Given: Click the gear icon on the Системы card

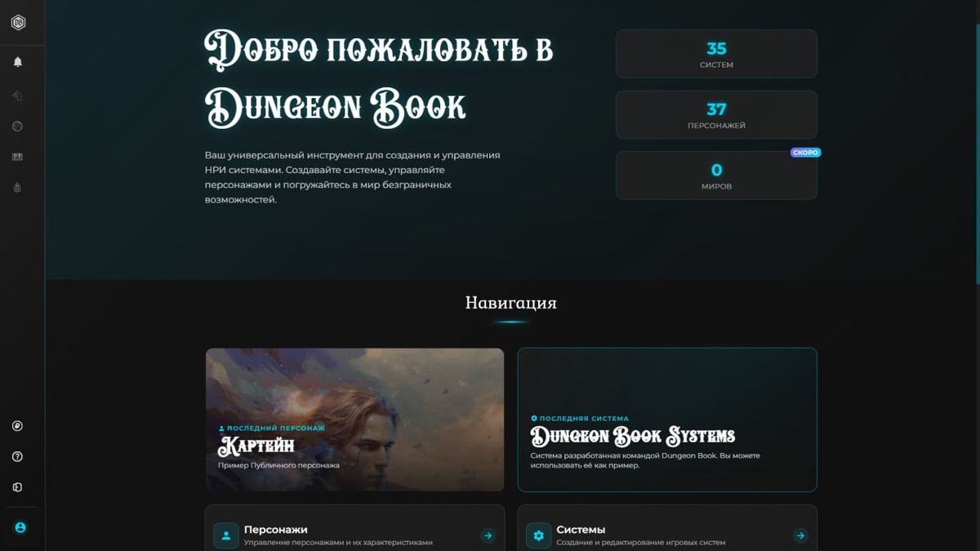Looking at the screenshot, I should 538,535.
